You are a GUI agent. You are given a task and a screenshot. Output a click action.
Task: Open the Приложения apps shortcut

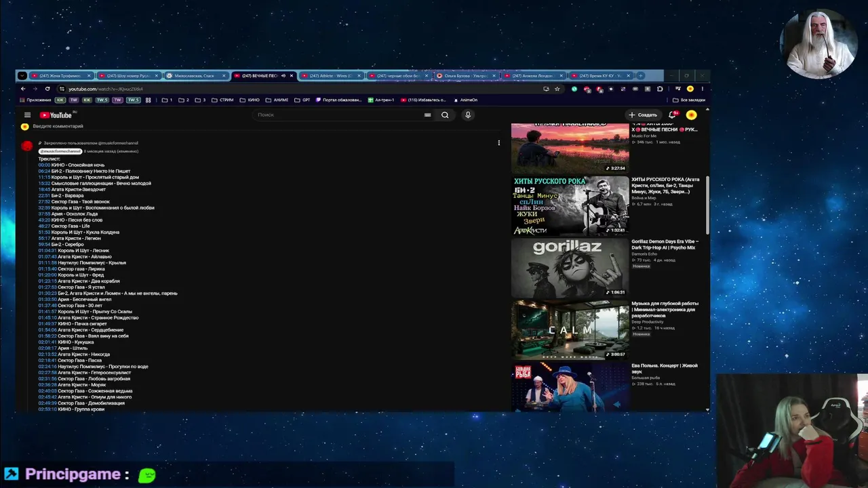click(35, 100)
